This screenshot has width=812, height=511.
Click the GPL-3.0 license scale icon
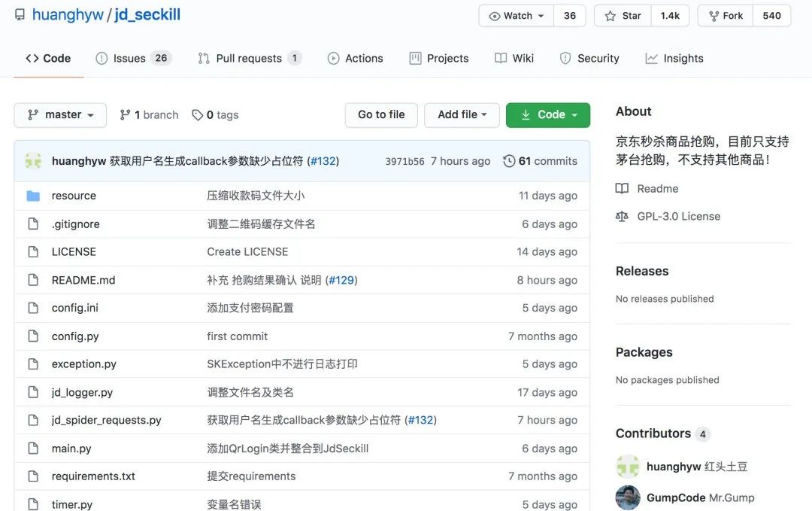622,217
